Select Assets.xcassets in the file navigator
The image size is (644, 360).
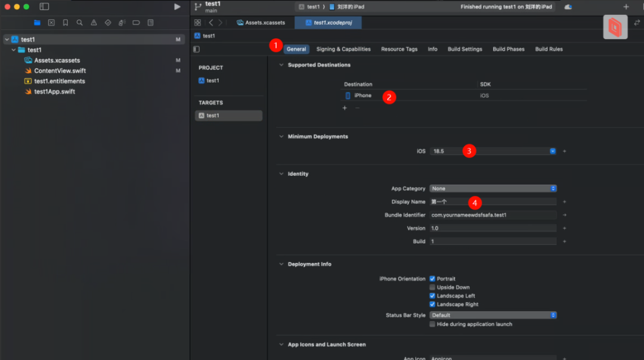(x=57, y=60)
